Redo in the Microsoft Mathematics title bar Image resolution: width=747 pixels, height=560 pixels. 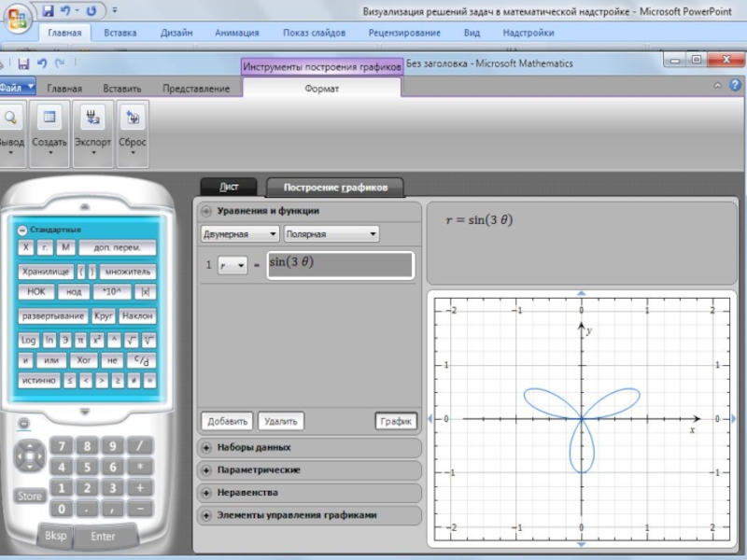pyautogui.click(x=60, y=63)
